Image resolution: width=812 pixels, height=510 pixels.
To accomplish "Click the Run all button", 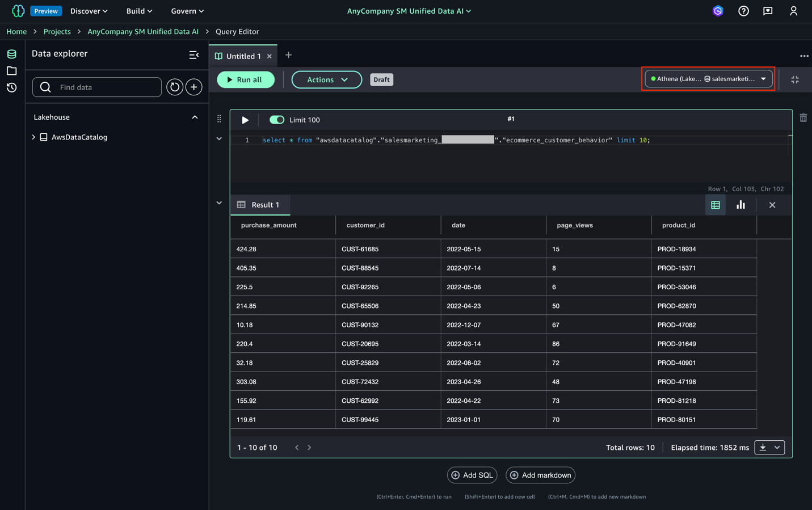I will [x=246, y=80].
